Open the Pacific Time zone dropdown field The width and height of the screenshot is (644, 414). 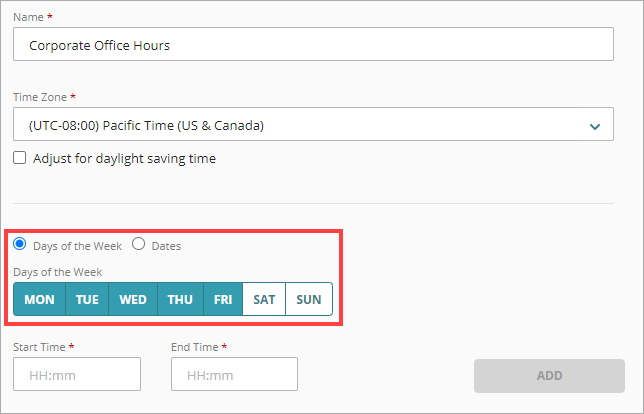point(300,126)
